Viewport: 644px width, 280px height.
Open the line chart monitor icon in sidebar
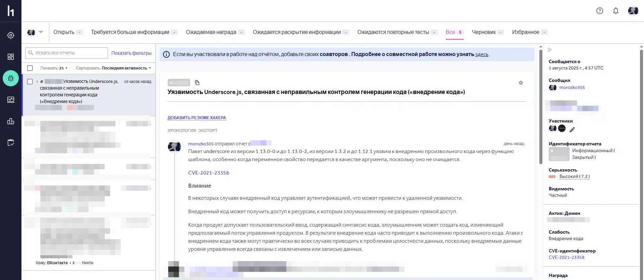point(11,100)
